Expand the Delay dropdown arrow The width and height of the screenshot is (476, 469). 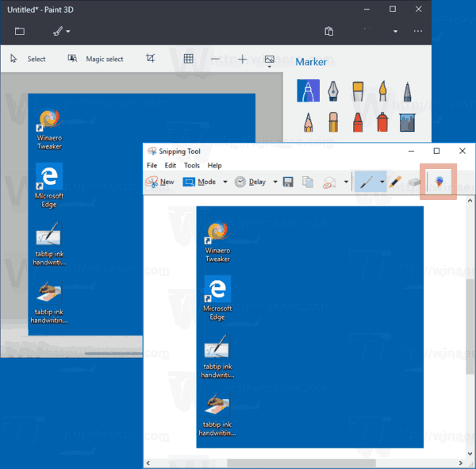point(275,182)
